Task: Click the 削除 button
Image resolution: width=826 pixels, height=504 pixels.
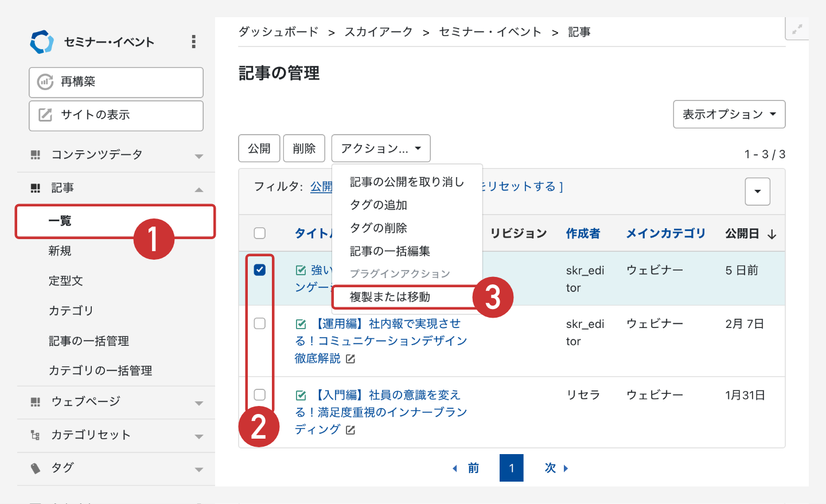Action: [x=304, y=149]
